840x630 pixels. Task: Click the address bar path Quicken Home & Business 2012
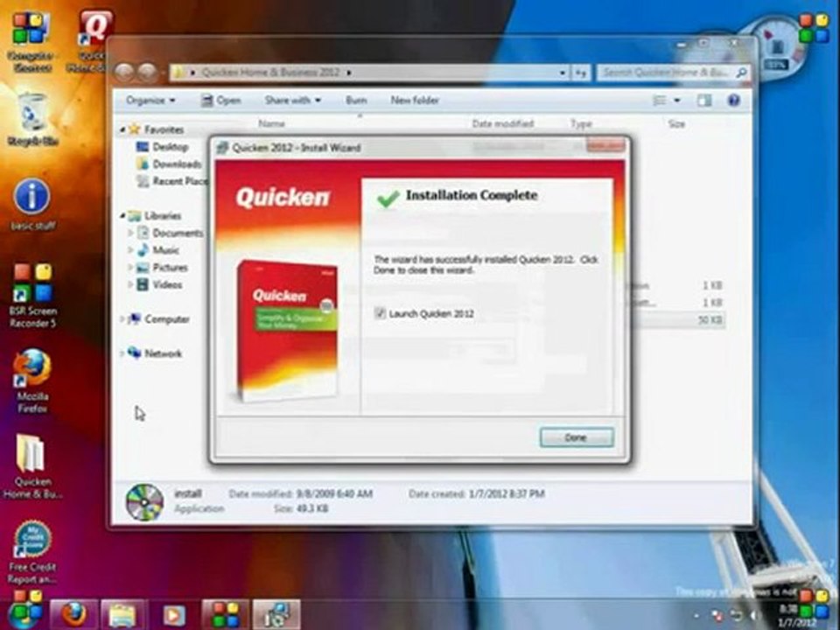(x=270, y=72)
